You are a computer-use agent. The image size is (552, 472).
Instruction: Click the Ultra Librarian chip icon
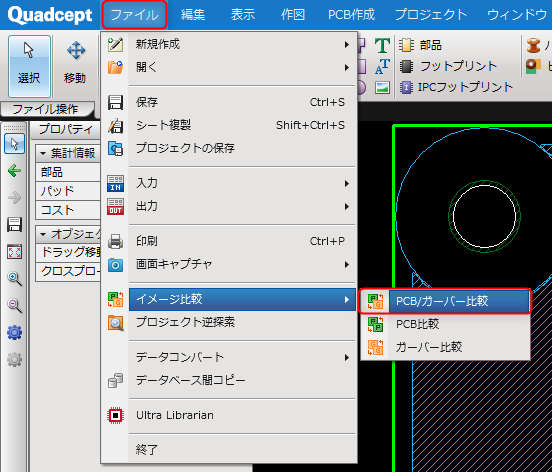[x=115, y=415]
